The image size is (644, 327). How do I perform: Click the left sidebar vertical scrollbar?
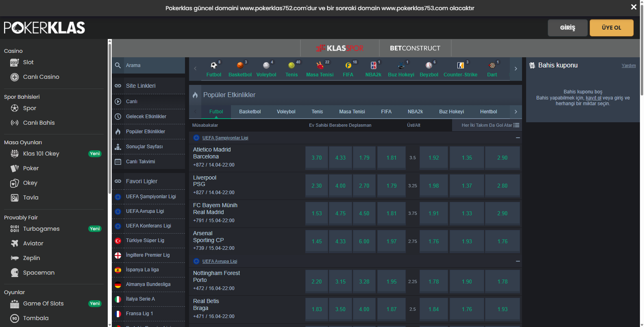109,118
